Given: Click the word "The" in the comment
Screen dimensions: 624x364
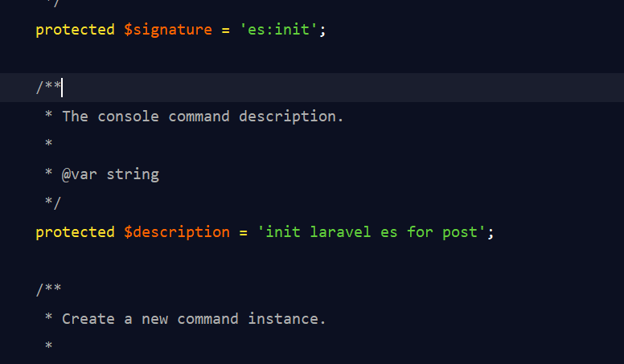Looking at the screenshot, I should click(x=75, y=117).
